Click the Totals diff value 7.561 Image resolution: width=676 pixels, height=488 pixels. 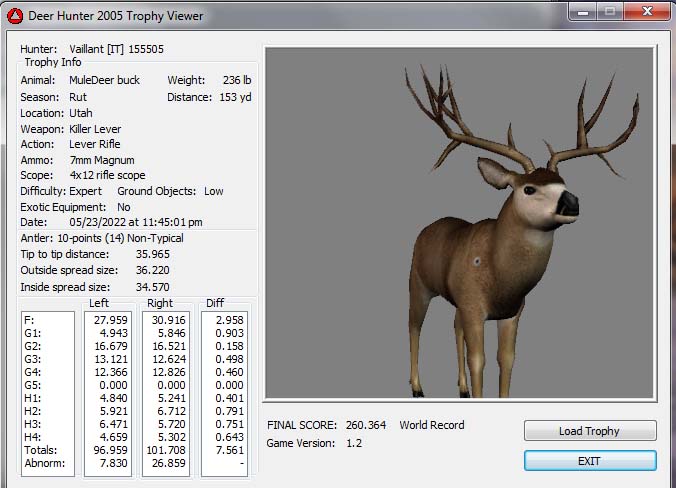tap(230, 450)
